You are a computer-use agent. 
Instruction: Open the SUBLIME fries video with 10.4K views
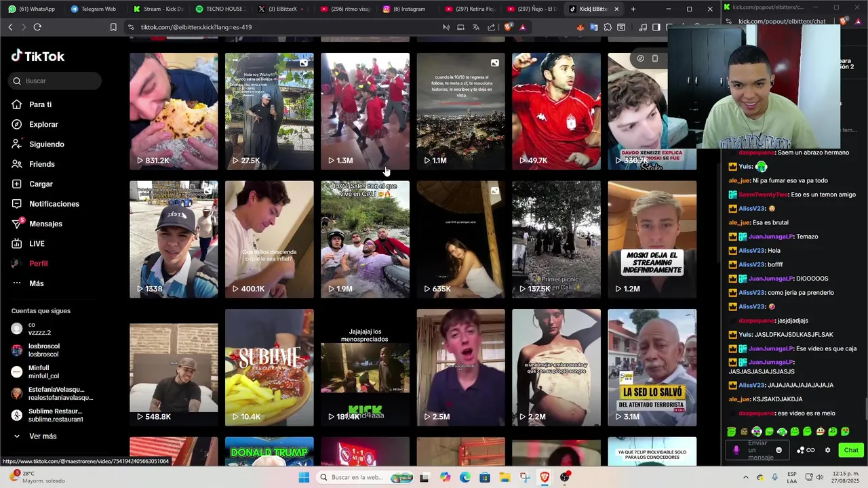(x=269, y=367)
